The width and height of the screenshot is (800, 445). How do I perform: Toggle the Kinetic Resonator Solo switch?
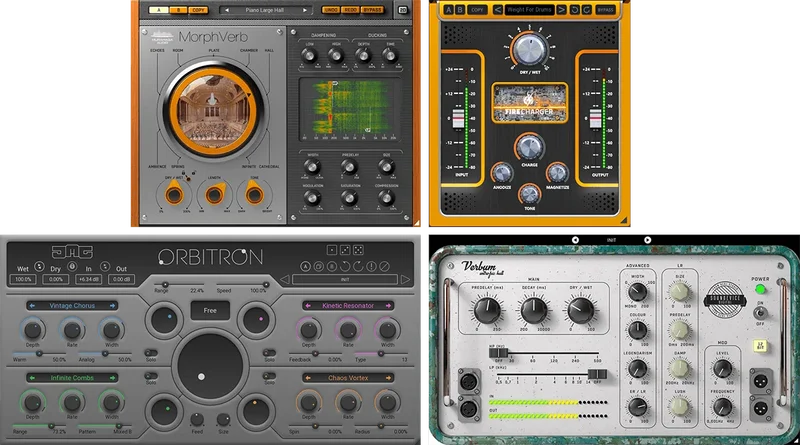click(269, 353)
